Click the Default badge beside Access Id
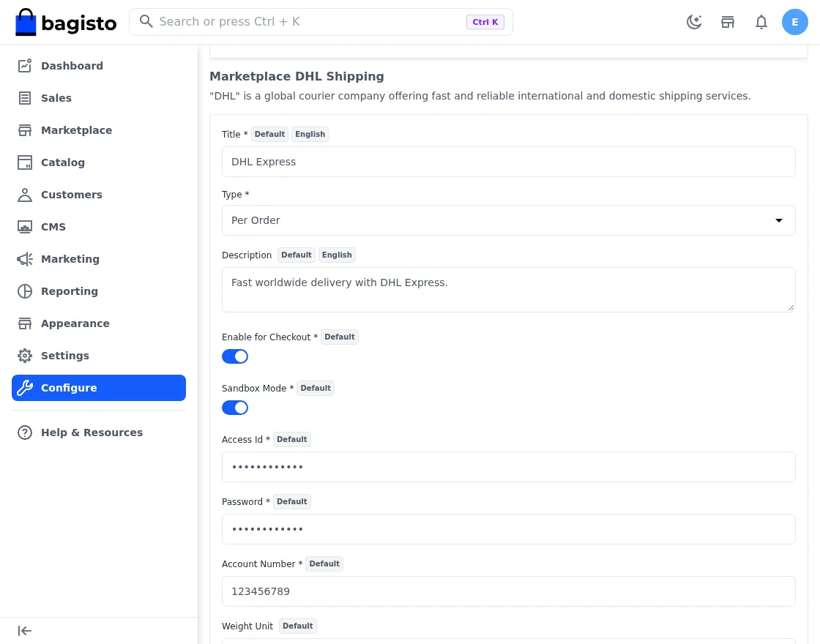This screenshot has width=820, height=644. pyautogui.click(x=292, y=440)
